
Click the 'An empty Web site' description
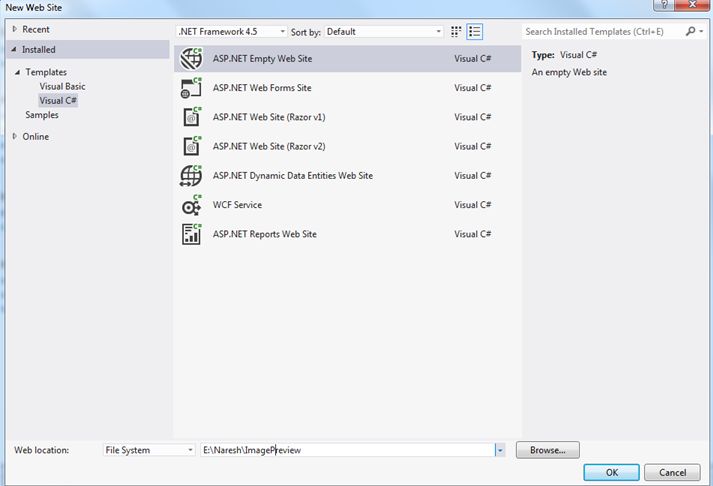569,72
